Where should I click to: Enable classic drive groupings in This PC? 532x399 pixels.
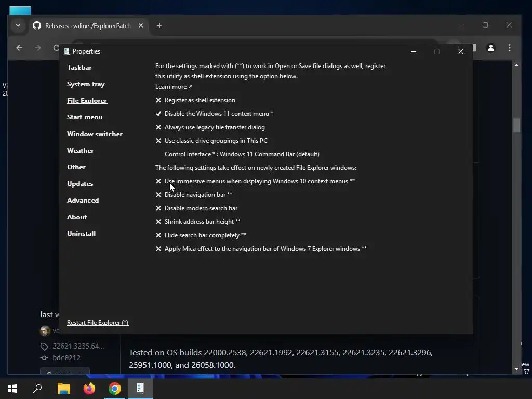pos(211,140)
